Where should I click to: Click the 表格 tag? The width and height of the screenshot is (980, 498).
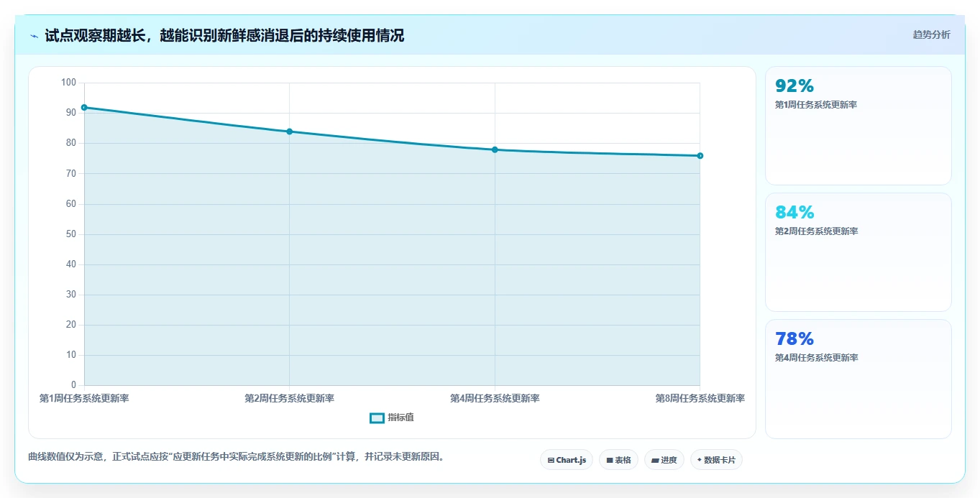(x=618, y=460)
